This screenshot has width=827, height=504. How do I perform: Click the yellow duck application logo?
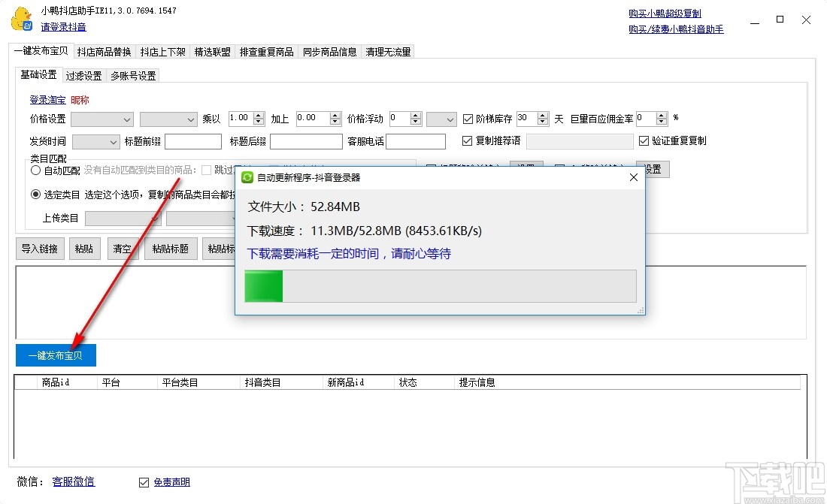[22, 19]
